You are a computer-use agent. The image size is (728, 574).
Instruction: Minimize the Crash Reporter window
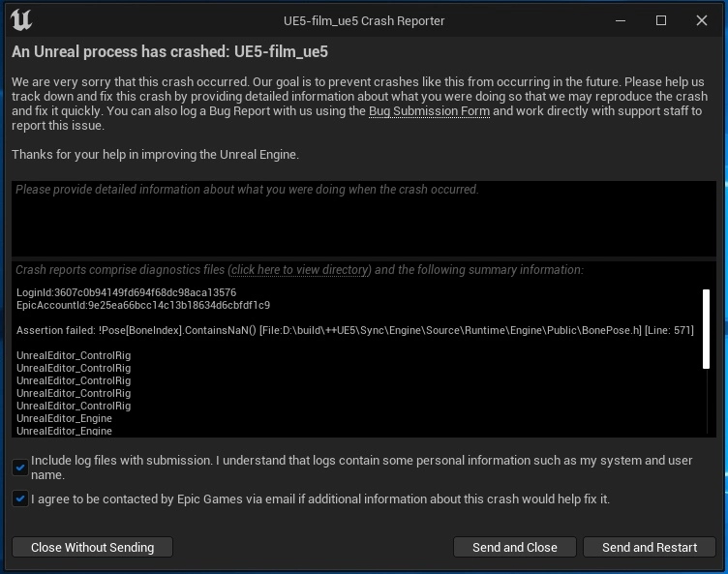point(619,20)
